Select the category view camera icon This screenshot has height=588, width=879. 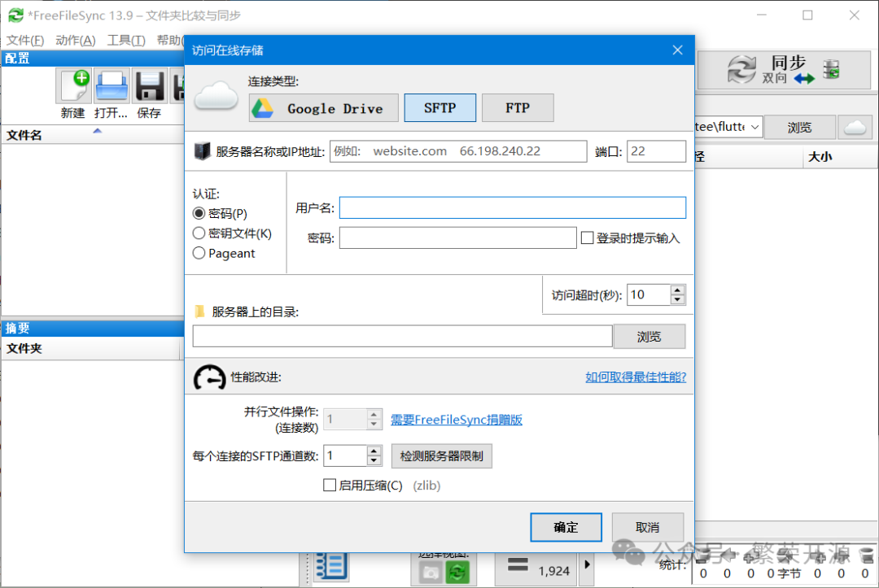pyautogui.click(x=430, y=573)
